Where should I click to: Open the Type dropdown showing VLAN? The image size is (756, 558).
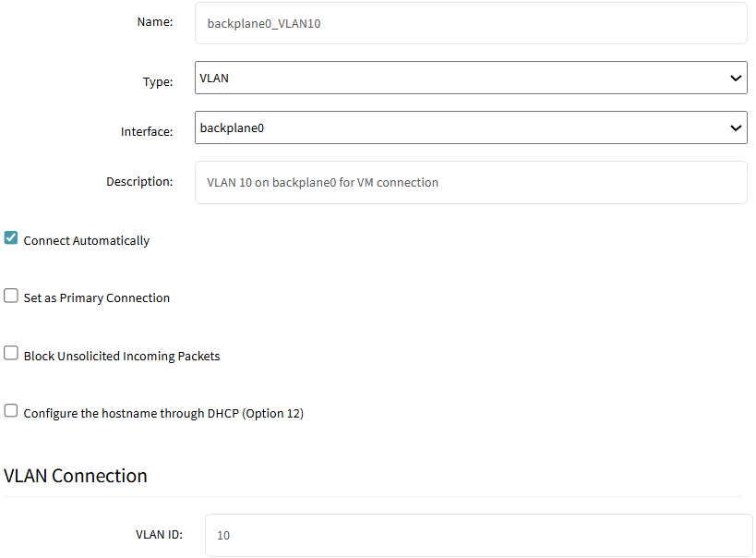[471, 78]
